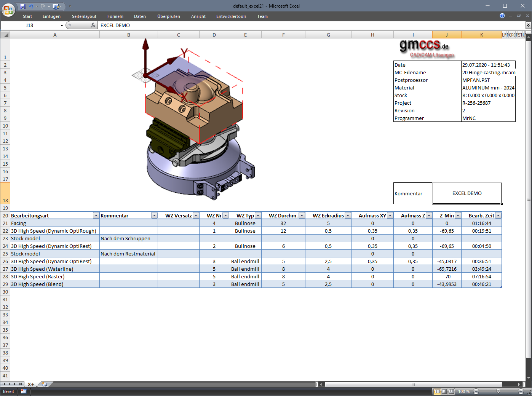Select column A header
532x396 pixels.
point(55,35)
